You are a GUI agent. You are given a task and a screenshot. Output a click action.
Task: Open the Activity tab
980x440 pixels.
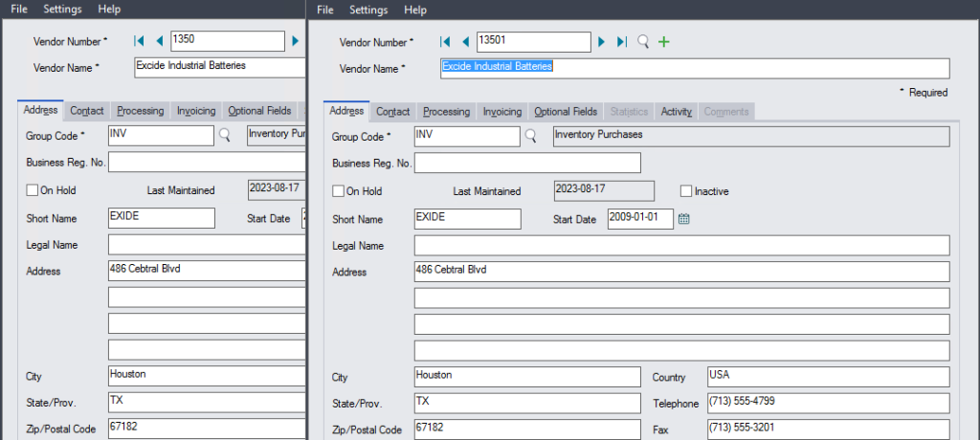677,111
